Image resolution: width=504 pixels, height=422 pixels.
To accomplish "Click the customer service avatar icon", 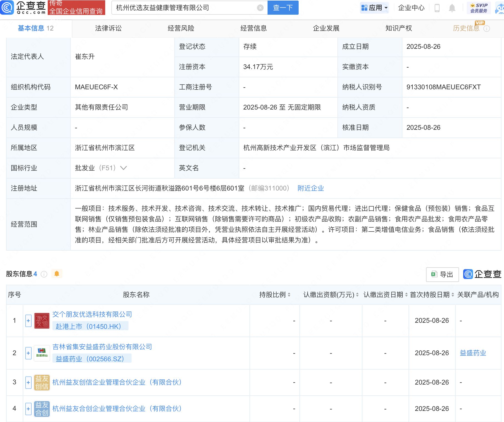I will pos(500,8).
